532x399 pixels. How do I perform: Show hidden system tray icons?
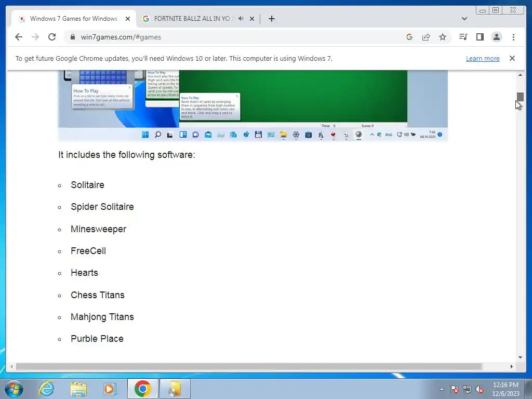442,389
